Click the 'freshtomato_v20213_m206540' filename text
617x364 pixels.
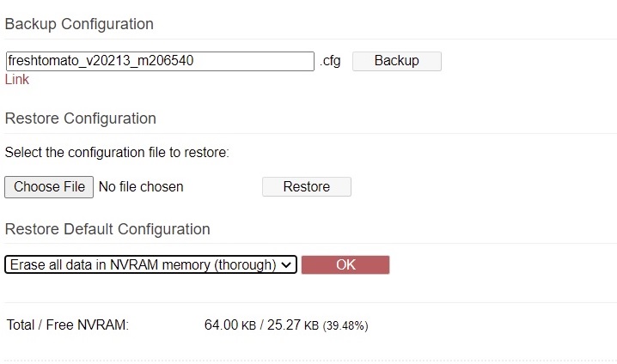[101, 61]
